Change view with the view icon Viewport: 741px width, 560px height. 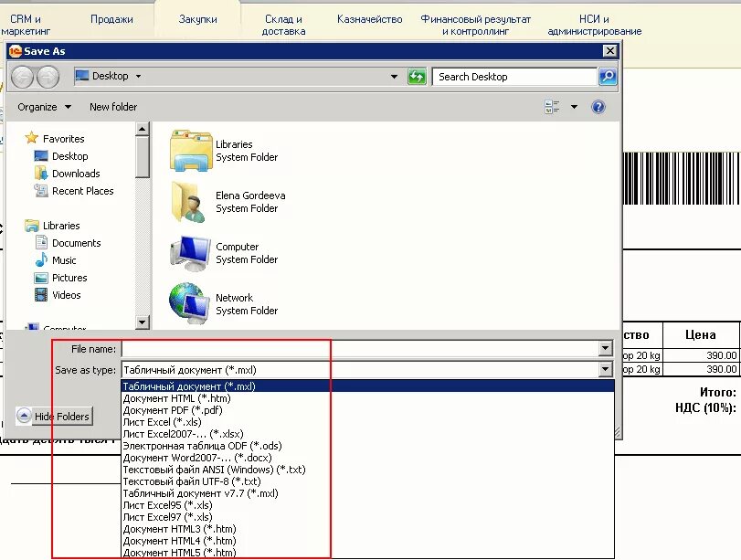pyautogui.click(x=552, y=107)
